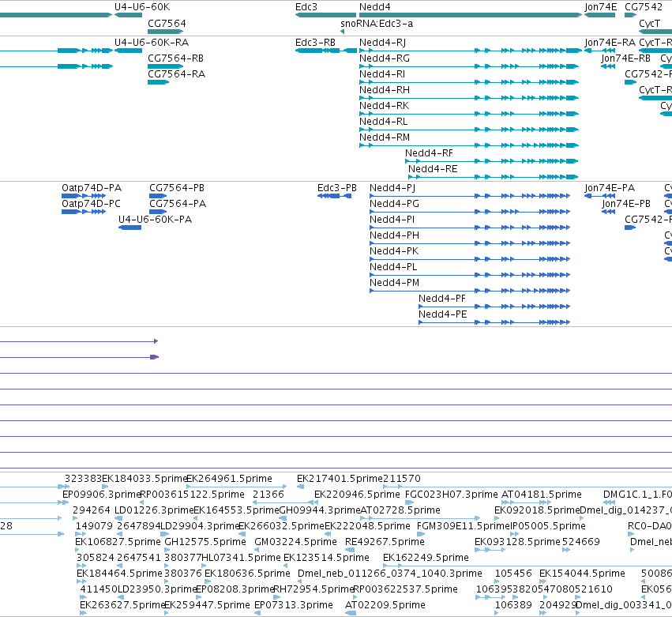672x617 pixels.
Task: Click the Edc3 gene label
Action: (x=306, y=7)
